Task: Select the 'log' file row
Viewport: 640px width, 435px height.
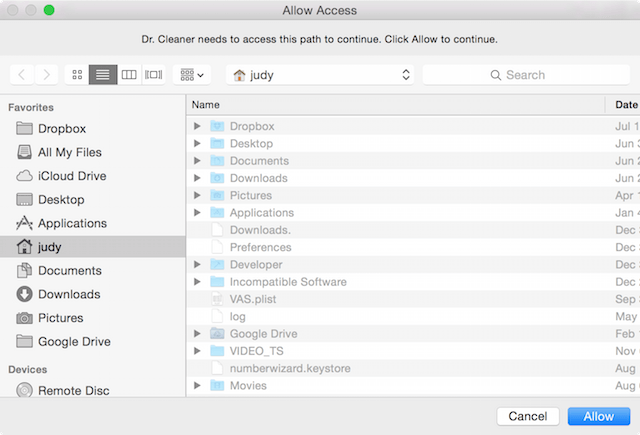Action: pos(413,316)
